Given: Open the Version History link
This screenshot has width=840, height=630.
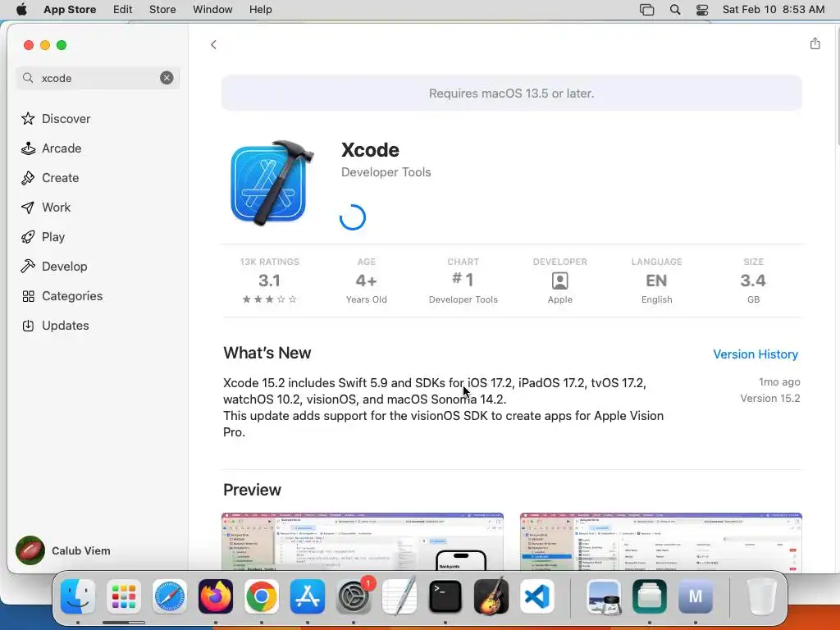Looking at the screenshot, I should pyautogui.click(x=756, y=354).
